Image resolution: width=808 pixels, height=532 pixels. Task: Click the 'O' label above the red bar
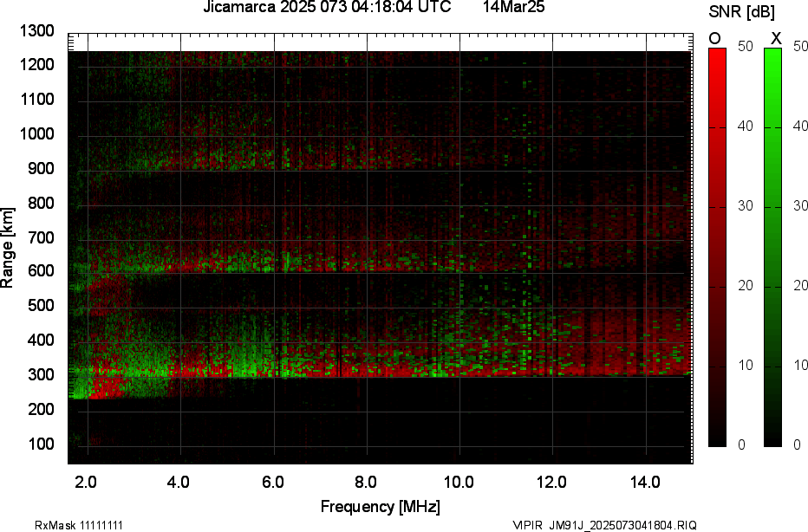point(714,38)
